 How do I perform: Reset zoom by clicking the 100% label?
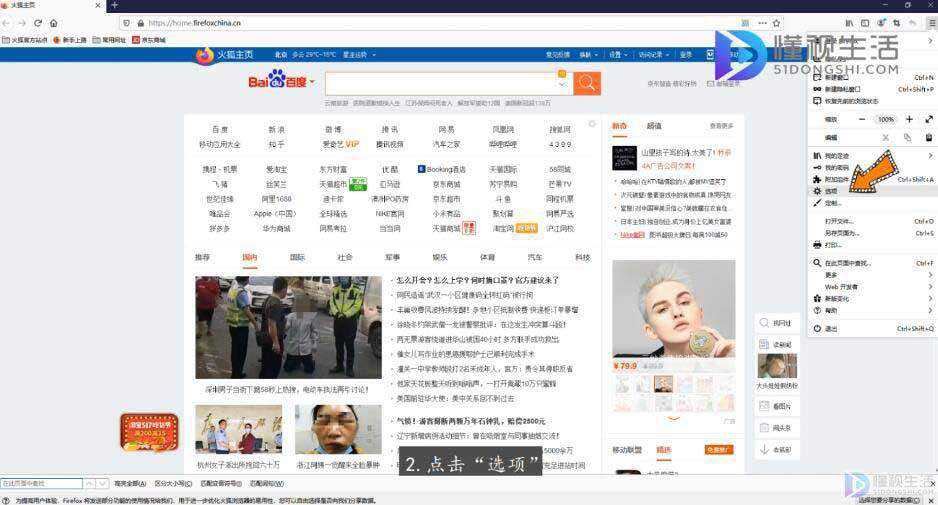coord(886,119)
